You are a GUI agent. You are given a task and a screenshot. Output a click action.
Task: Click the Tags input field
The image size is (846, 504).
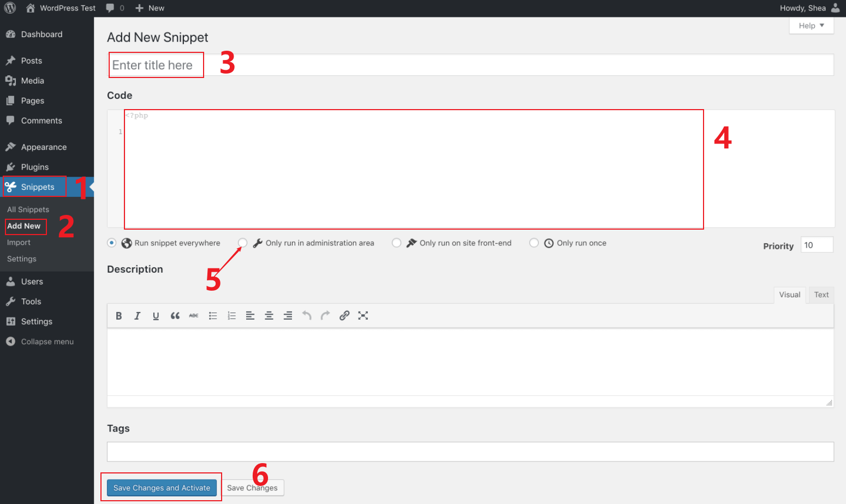pyautogui.click(x=470, y=452)
